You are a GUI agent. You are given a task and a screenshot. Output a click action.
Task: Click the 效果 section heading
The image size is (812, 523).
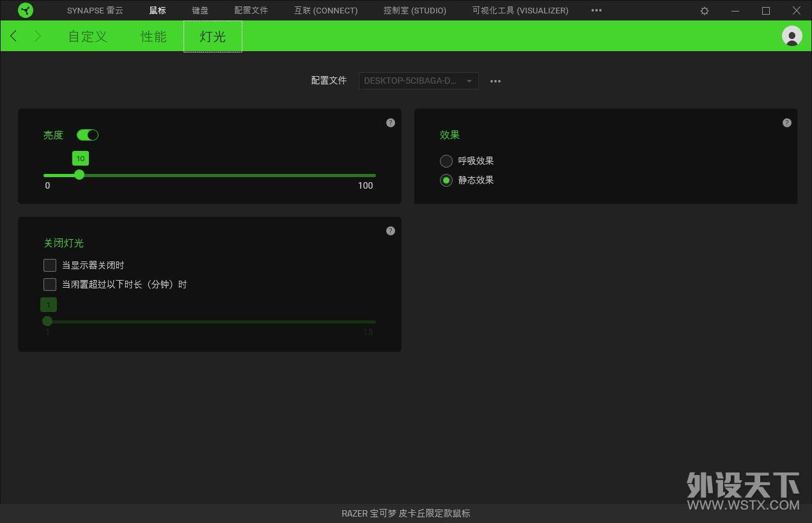450,135
